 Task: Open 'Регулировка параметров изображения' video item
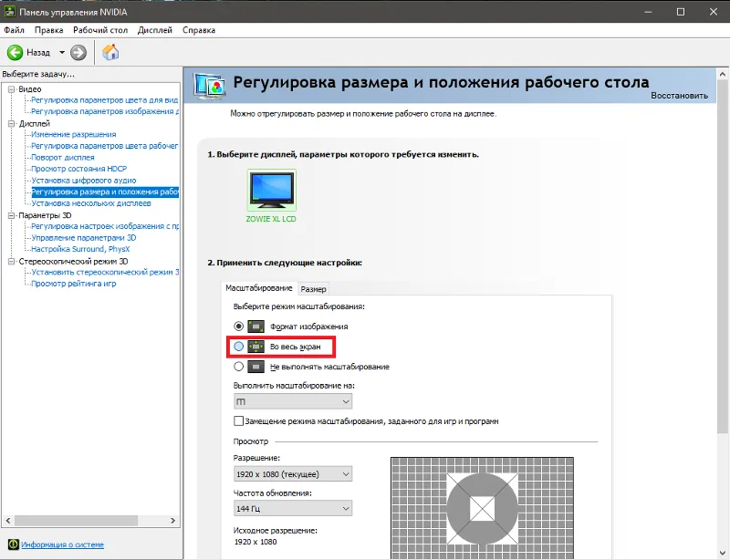coord(105,111)
